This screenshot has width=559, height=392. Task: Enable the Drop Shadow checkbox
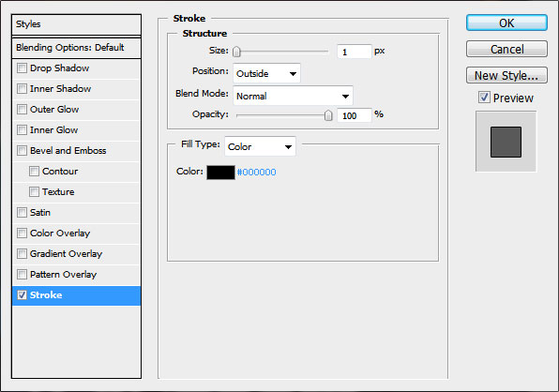point(22,68)
